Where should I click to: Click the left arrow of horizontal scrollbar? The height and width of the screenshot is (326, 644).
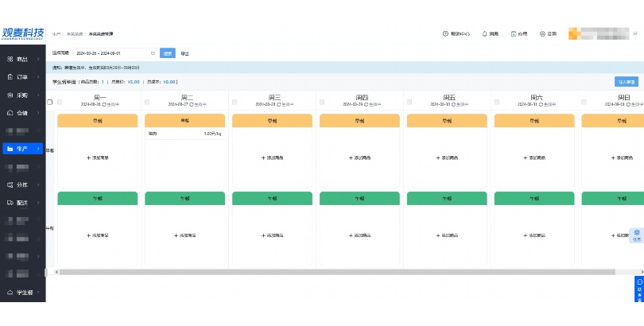coord(56,272)
